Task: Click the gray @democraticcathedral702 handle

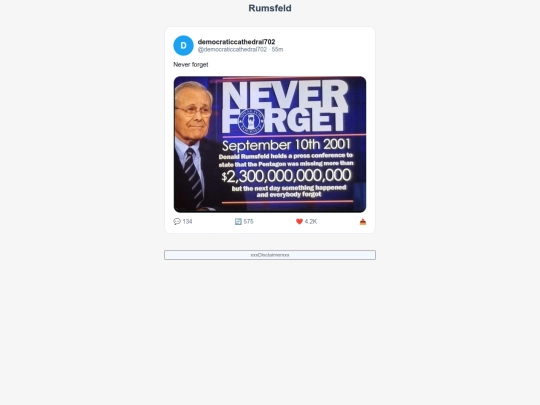Action: pyautogui.click(x=232, y=49)
